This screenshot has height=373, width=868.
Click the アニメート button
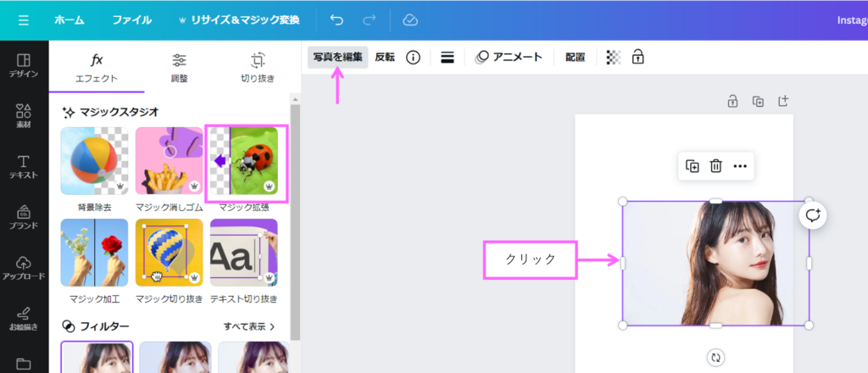pos(509,58)
